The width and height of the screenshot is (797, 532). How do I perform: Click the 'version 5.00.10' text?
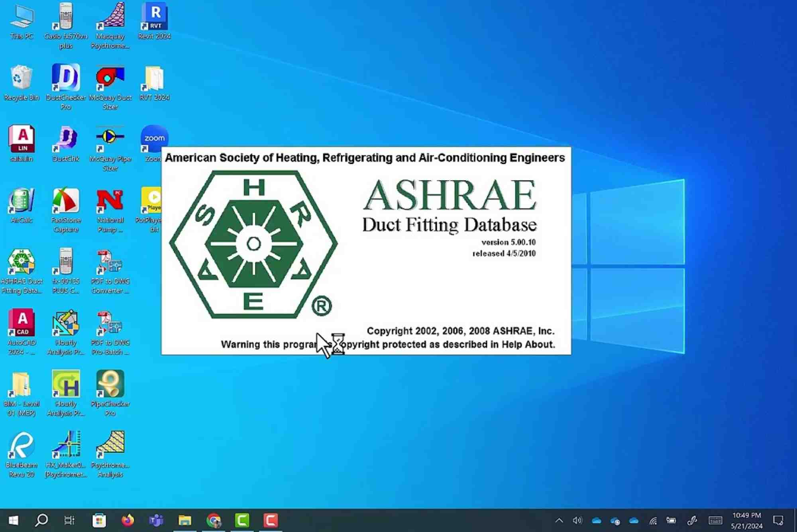(508, 242)
